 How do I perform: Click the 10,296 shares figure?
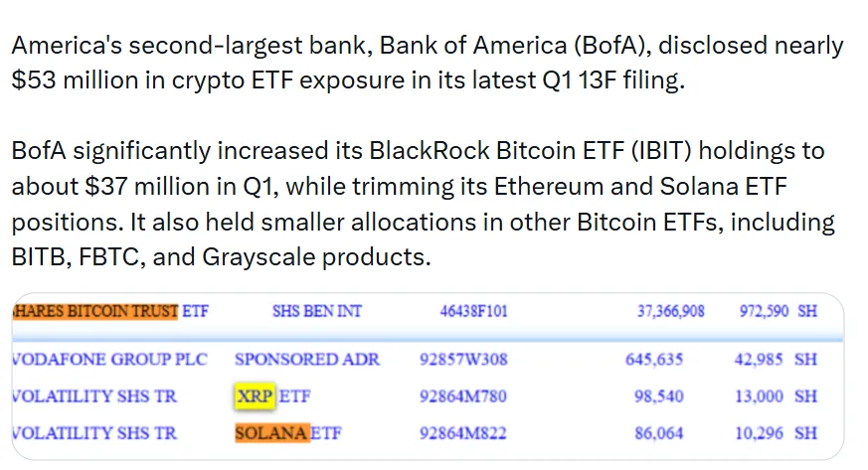pos(759,433)
